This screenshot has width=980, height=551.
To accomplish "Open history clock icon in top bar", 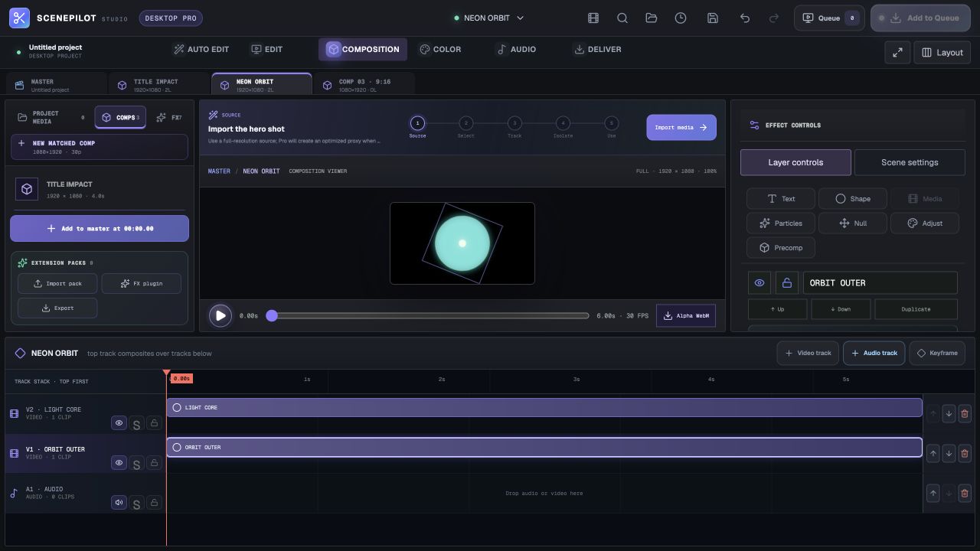I will [x=681, y=18].
